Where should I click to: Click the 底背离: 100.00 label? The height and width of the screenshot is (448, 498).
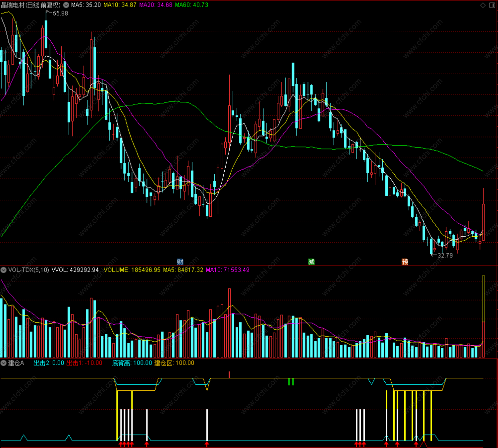coord(132,363)
